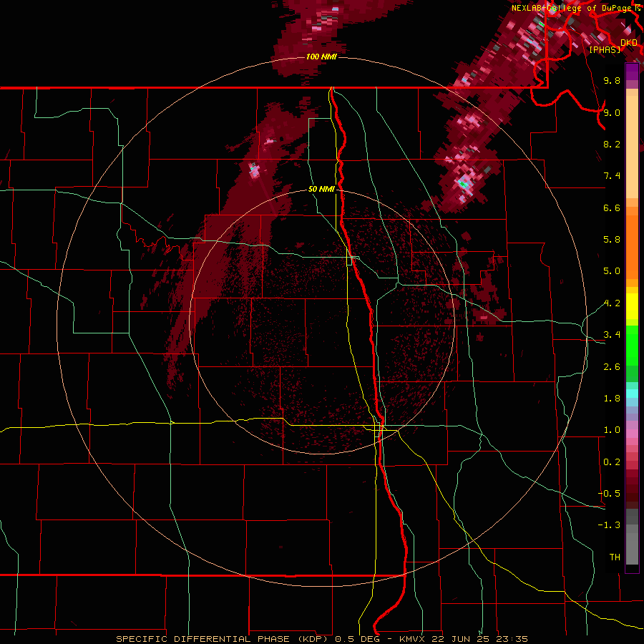
Task: Click the 8.2 scale value
Action: tap(612, 144)
